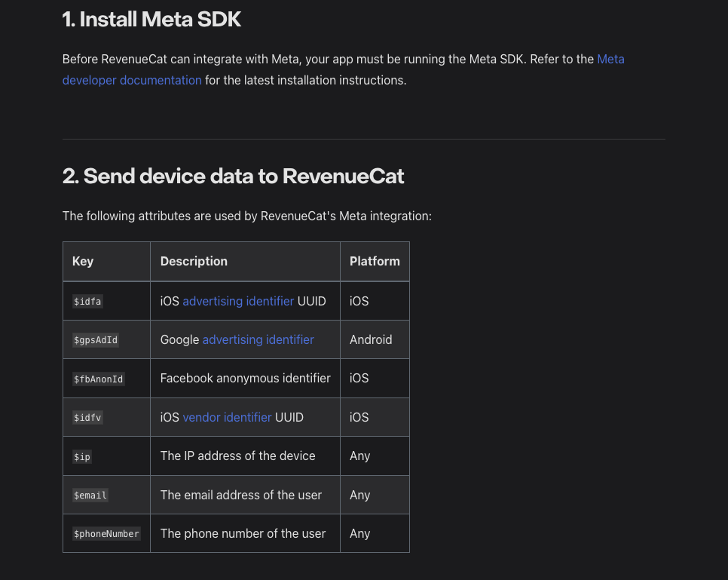
Task: Click 'The phone number of the user' cell
Action: pyautogui.click(x=245, y=533)
